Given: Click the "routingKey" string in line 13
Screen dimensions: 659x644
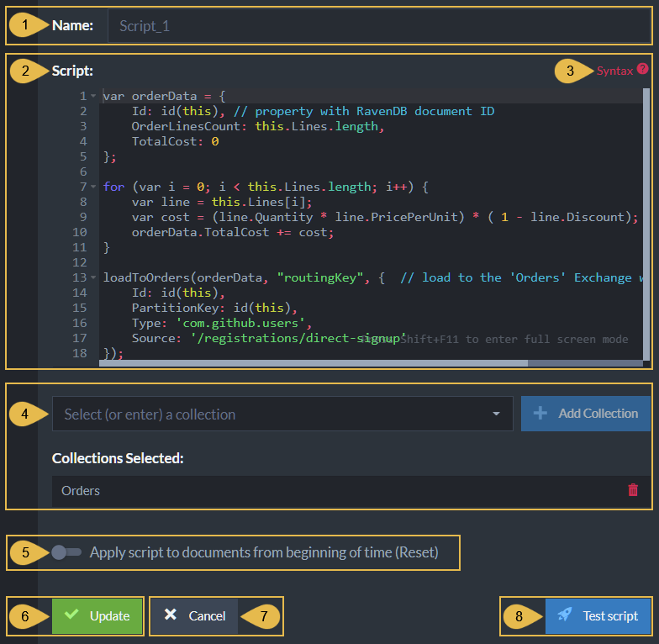Looking at the screenshot, I should click(320, 277).
